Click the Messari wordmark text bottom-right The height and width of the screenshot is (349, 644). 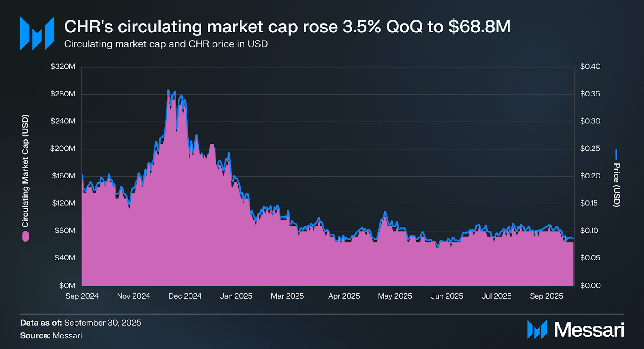(589, 330)
